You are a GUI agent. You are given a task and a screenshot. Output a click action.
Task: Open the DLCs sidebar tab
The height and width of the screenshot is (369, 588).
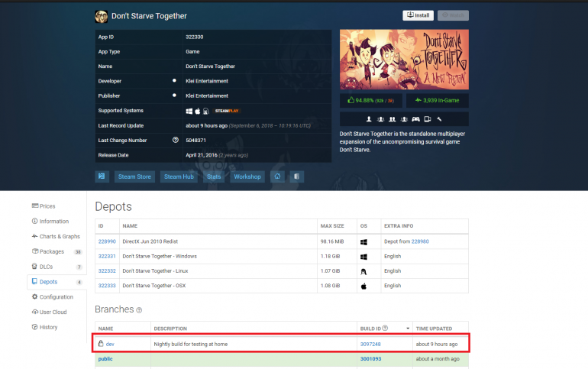pos(57,267)
